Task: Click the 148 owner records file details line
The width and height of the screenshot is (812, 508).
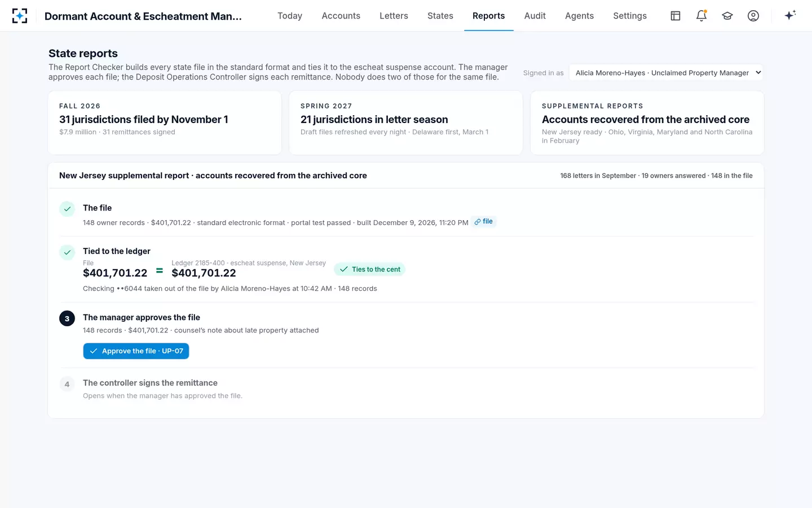Action: [x=276, y=222]
